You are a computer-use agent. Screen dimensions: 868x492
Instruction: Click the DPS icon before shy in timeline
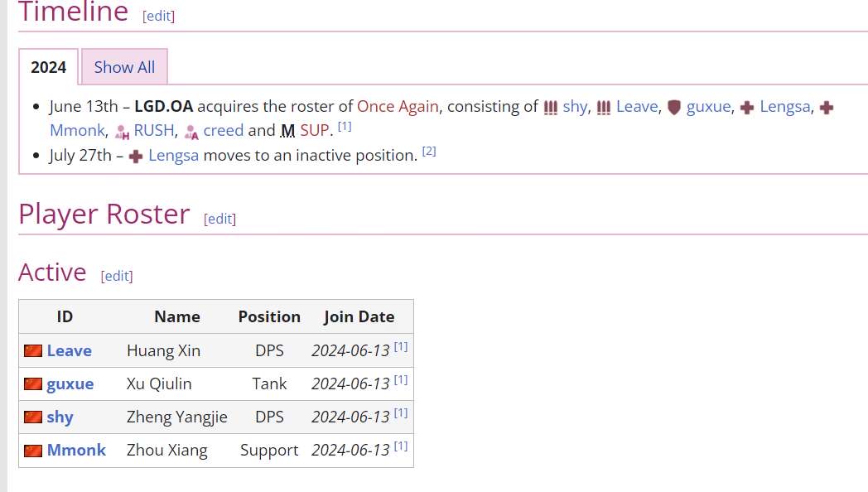tap(551, 108)
